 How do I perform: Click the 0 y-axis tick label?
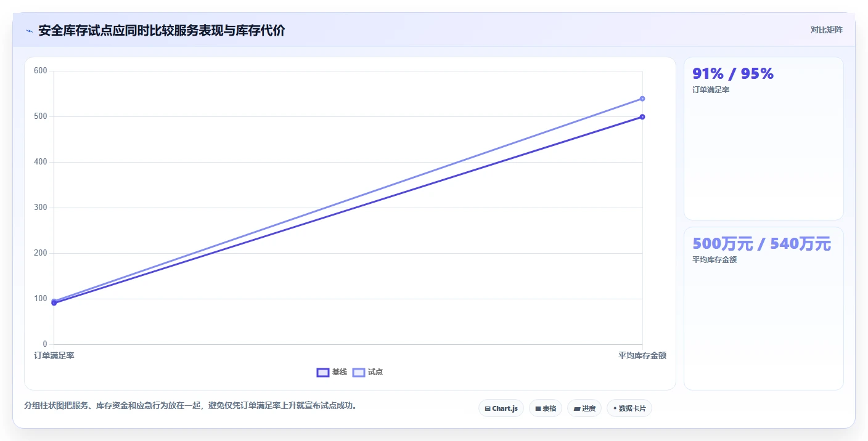[x=45, y=344]
